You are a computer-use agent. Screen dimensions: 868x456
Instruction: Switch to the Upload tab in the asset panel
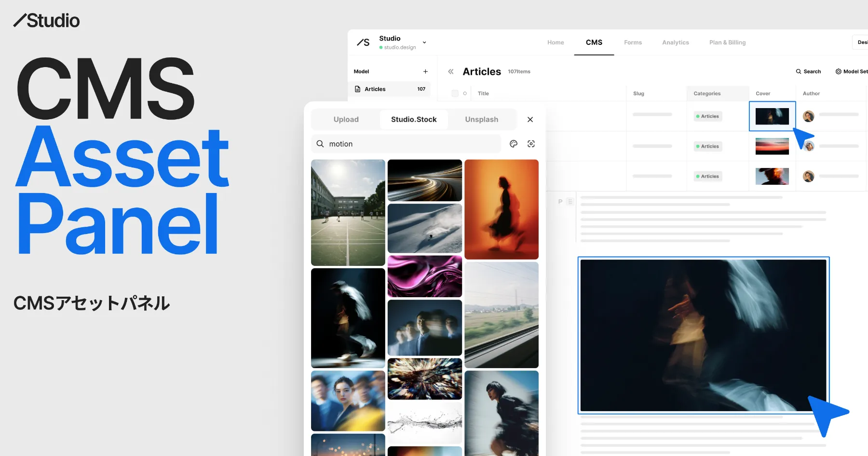346,120
